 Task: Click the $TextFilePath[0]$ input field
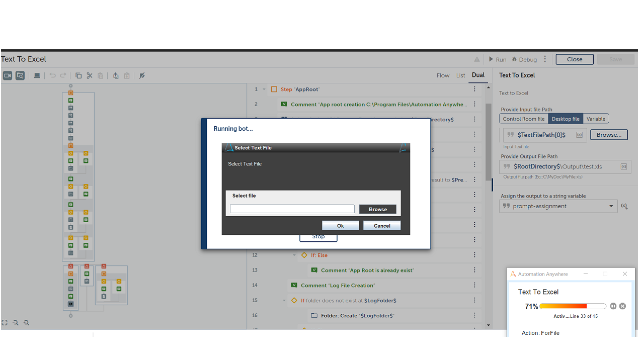(545, 135)
